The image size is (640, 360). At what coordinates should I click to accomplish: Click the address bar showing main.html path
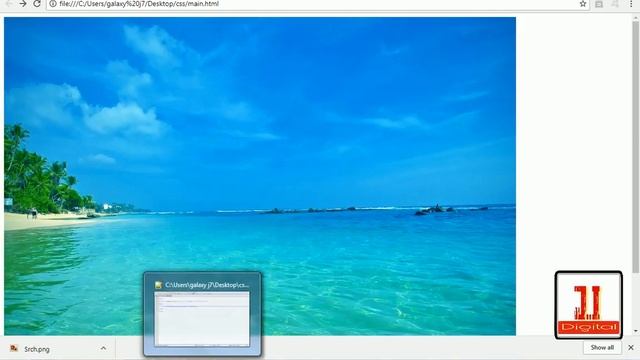click(x=318, y=4)
